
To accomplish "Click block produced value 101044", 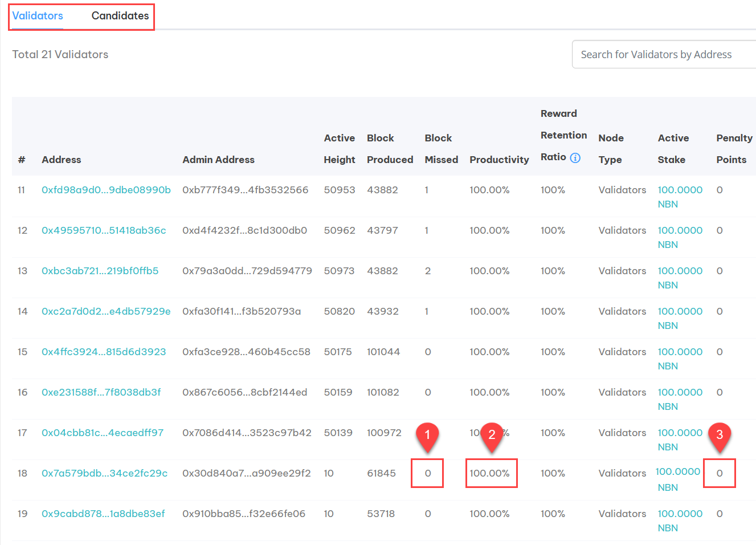I will pyautogui.click(x=383, y=352).
